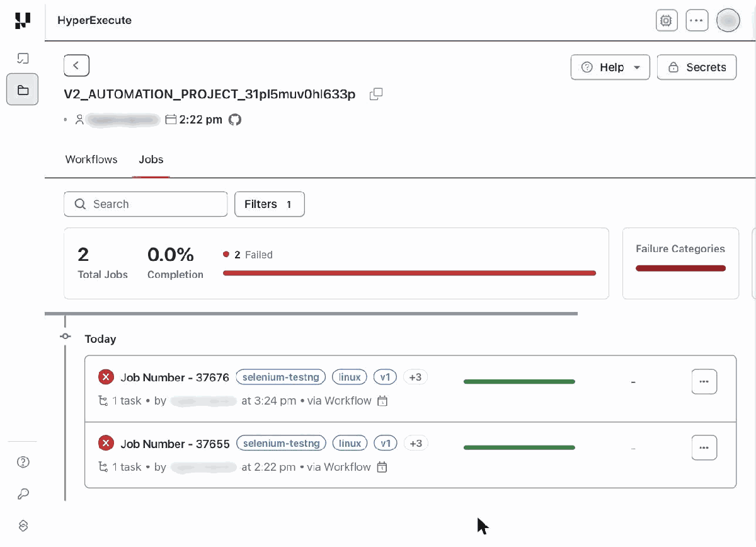This screenshot has height=547, width=756.
Task: Click the green progress bar of Job 37655
Action: 519,447
